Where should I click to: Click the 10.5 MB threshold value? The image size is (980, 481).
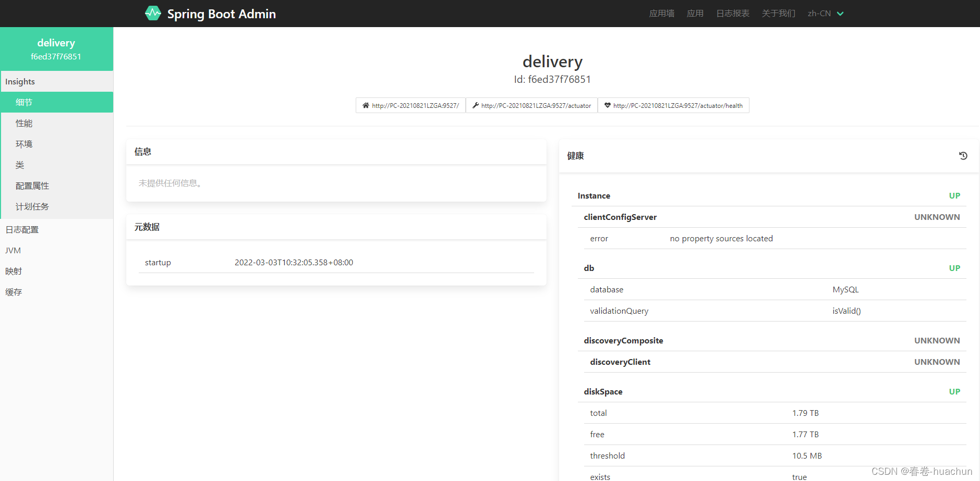pyautogui.click(x=807, y=455)
